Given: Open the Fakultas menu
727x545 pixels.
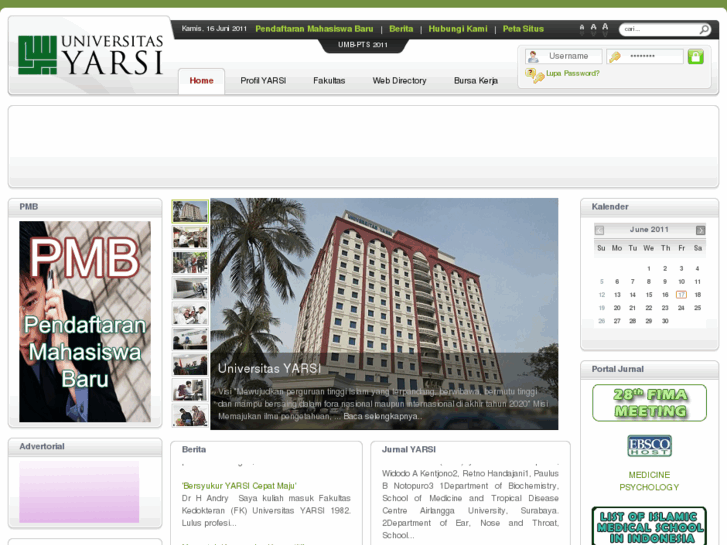Looking at the screenshot, I should point(329,81).
